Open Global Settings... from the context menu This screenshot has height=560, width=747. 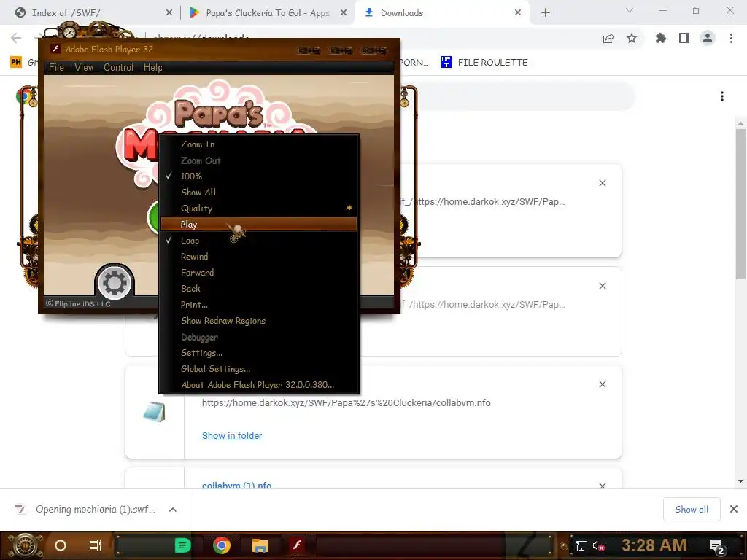[x=259, y=369]
